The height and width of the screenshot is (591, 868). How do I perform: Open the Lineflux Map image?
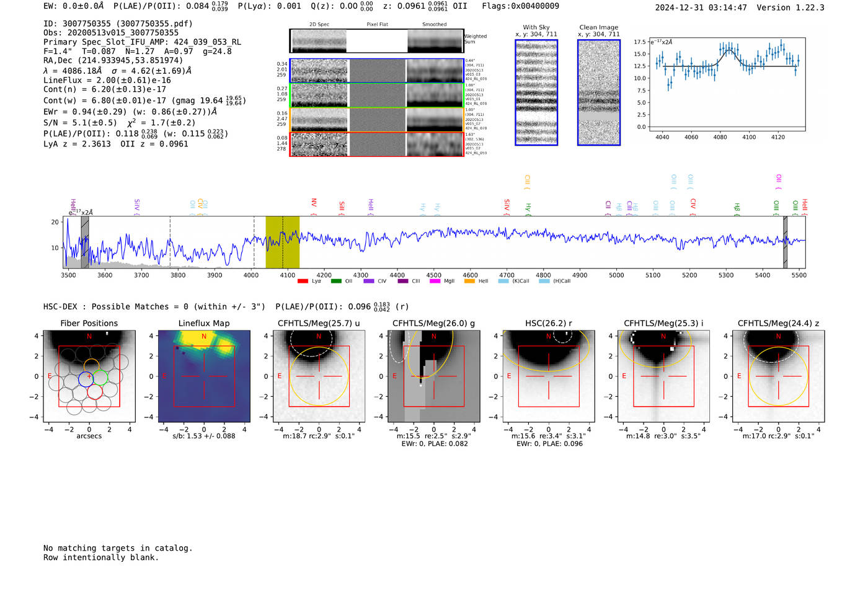click(204, 376)
